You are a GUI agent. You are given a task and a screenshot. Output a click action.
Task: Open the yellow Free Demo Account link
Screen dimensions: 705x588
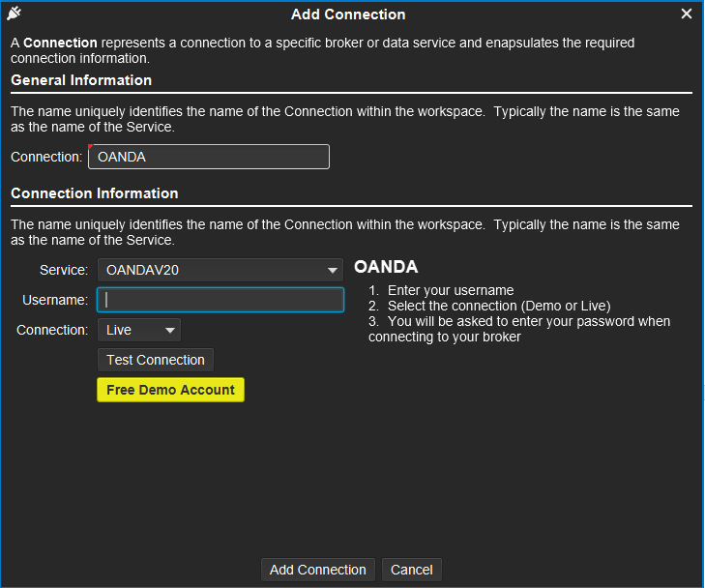point(170,390)
